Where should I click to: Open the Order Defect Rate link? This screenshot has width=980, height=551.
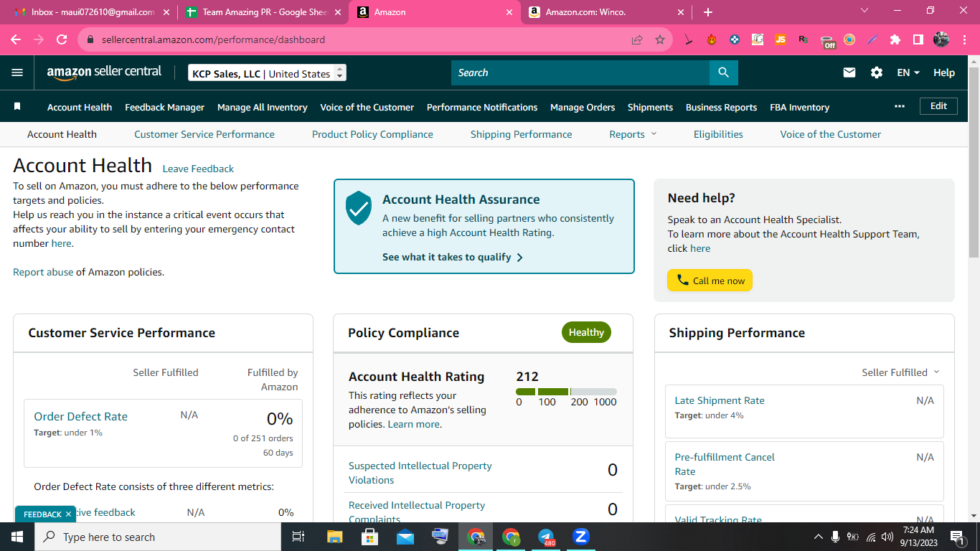pos(80,416)
